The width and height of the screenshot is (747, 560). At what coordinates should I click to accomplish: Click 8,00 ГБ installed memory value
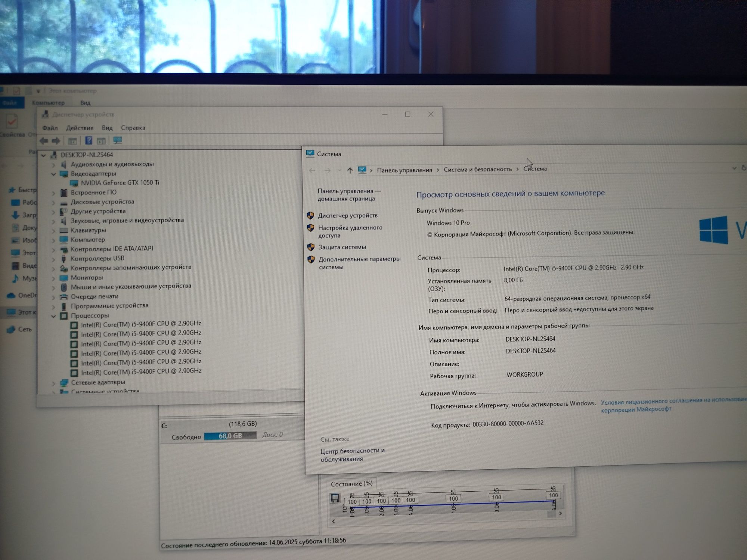click(x=513, y=280)
